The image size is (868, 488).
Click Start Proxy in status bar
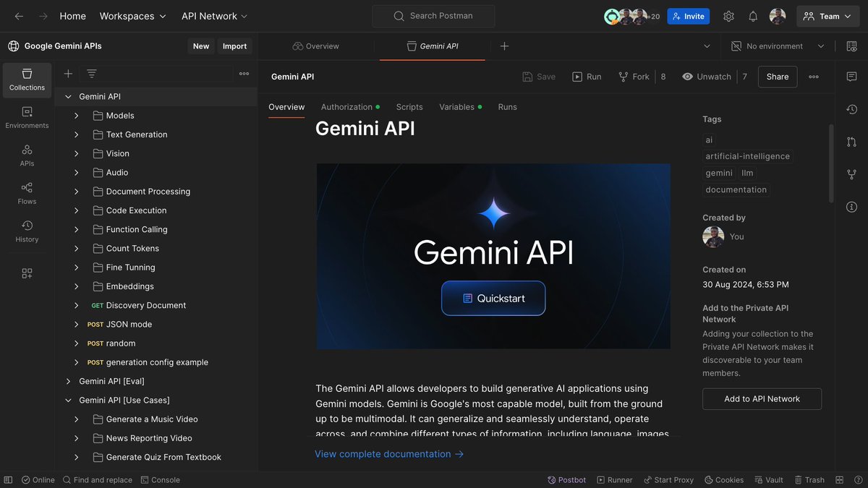(x=668, y=480)
